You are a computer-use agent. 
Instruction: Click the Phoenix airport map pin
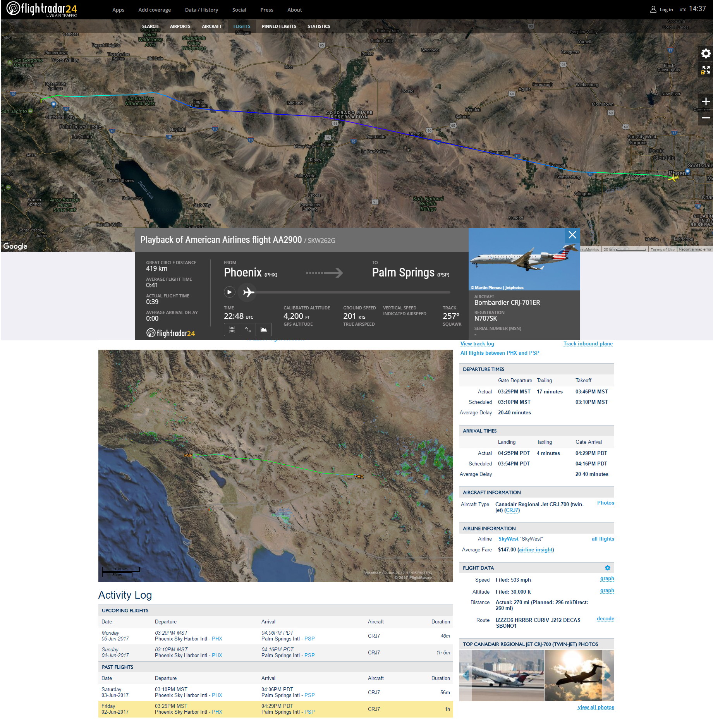pos(688,171)
